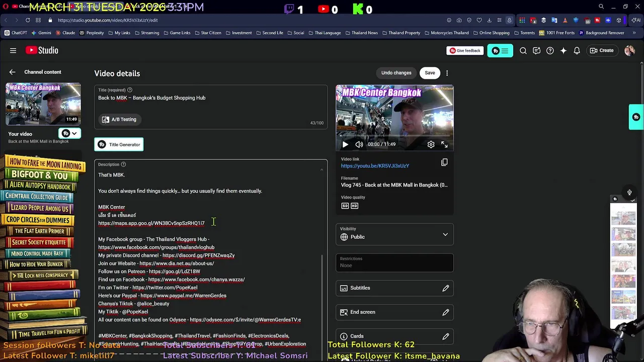Click the sparkle Ask Studio icon
The height and width of the screenshot is (362, 644).
point(563,50)
